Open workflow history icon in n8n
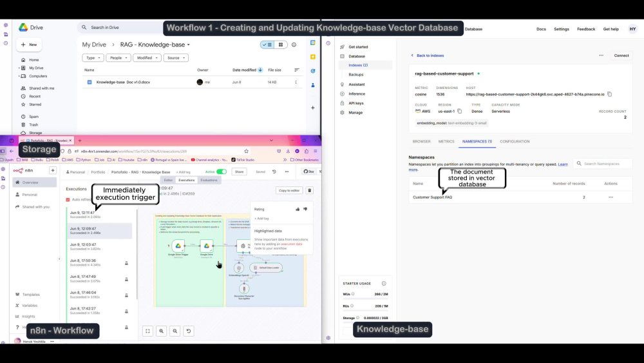 (x=274, y=172)
